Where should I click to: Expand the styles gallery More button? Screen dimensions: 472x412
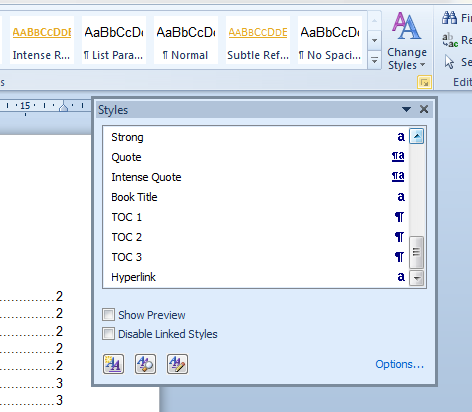coord(375,61)
